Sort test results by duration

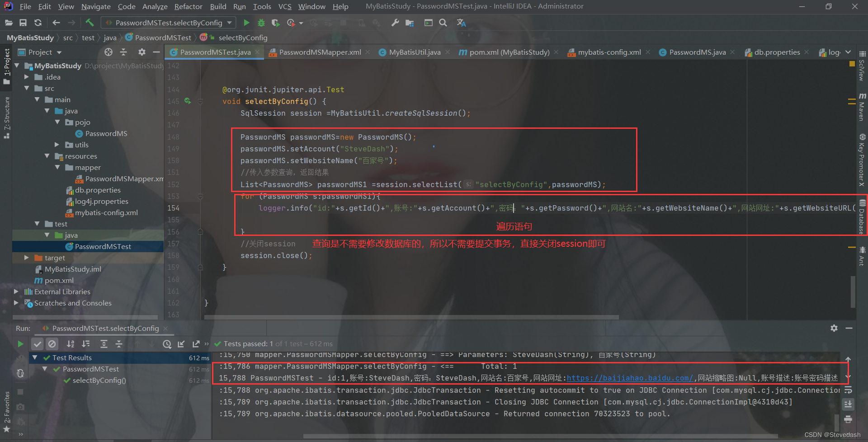pos(86,344)
